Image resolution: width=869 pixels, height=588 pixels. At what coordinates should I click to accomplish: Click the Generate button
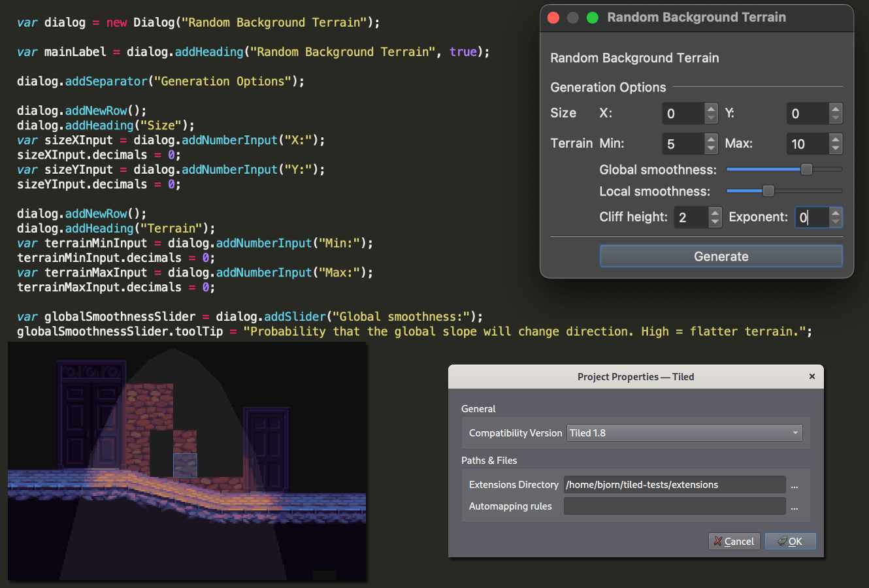click(721, 256)
